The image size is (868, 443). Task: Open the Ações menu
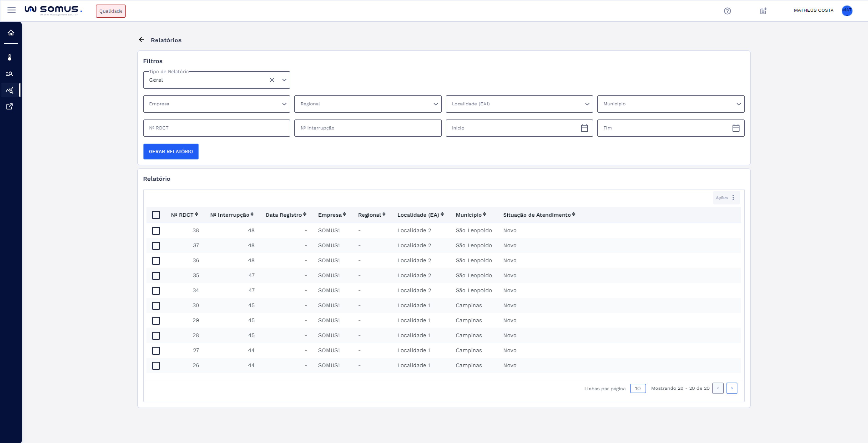(x=726, y=198)
